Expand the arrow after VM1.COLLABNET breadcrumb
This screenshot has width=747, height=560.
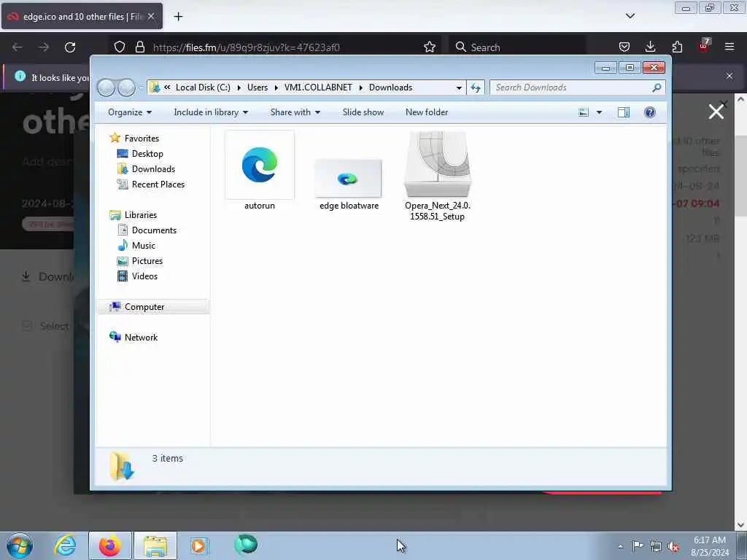(360, 87)
